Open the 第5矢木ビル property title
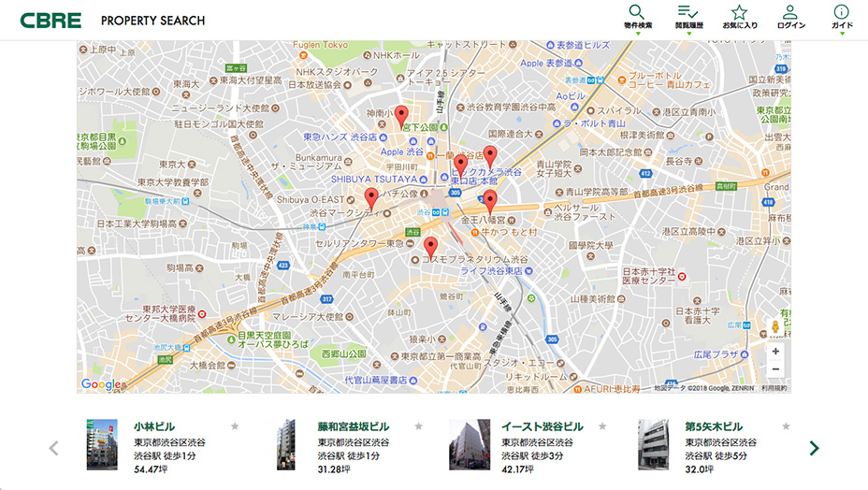The image size is (868, 490). click(x=714, y=427)
